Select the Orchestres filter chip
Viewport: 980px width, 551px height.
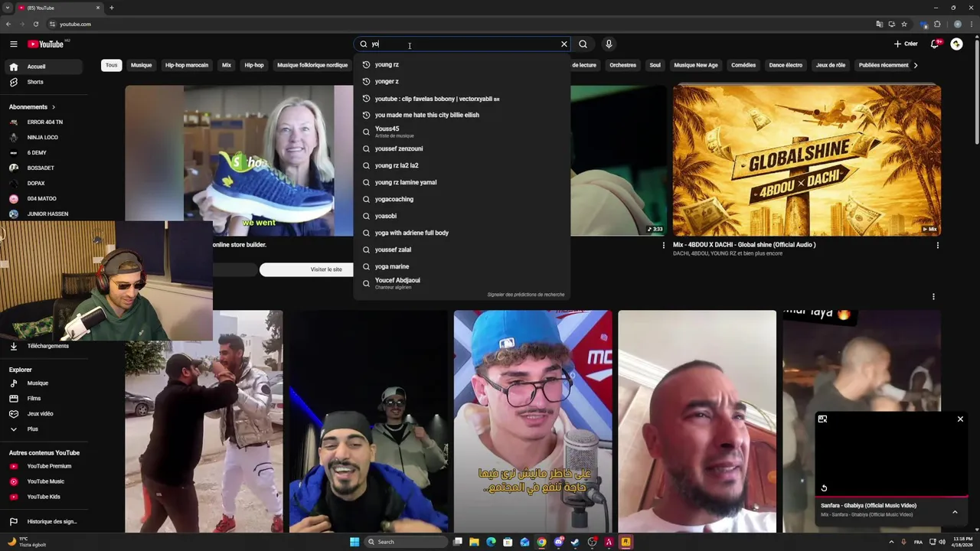pyautogui.click(x=622, y=65)
